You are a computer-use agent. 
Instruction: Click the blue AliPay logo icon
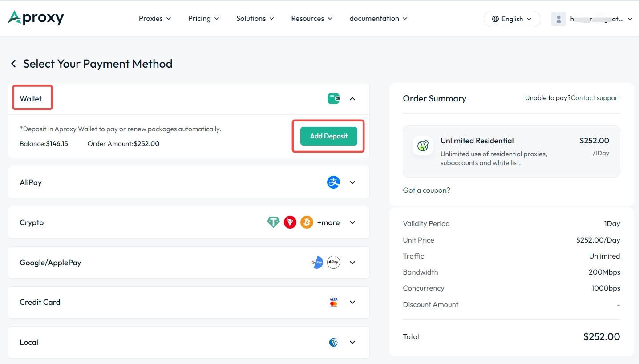pos(334,182)
